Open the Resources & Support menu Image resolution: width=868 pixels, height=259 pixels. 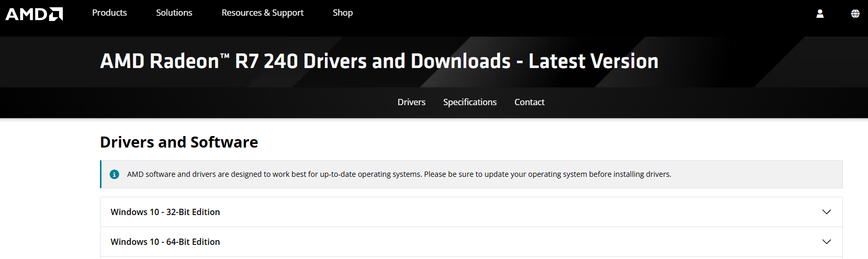[263, 13]
